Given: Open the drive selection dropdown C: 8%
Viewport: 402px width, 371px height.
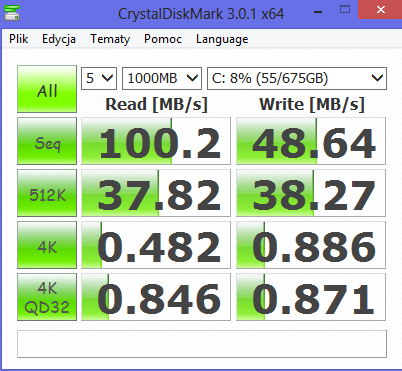Looking at the screenshot, I should (297, 78).
